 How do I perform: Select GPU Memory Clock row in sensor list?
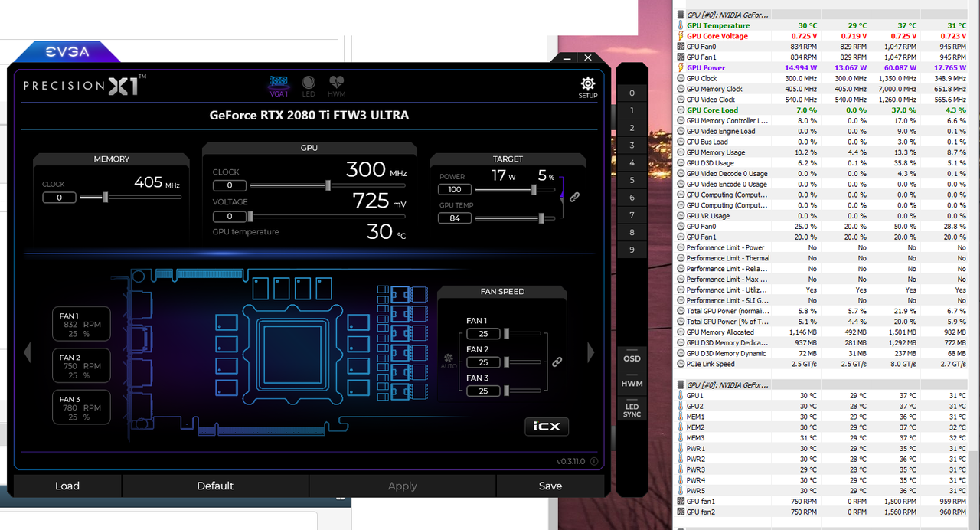tap(822, 89)
